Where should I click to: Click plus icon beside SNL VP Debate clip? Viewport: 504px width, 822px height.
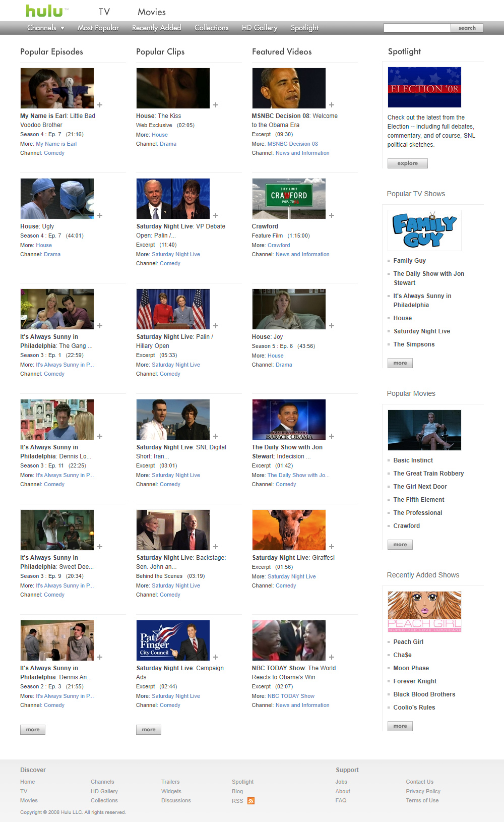[x=216, y=215]
